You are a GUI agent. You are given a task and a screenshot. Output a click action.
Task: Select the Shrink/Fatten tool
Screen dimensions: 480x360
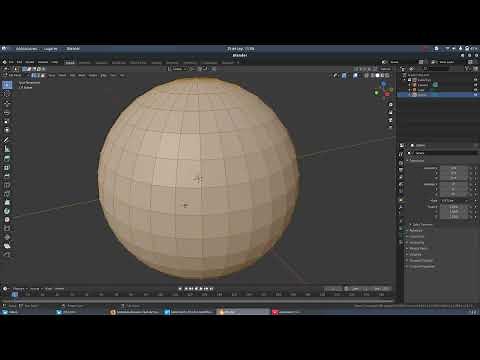point(7,237)
